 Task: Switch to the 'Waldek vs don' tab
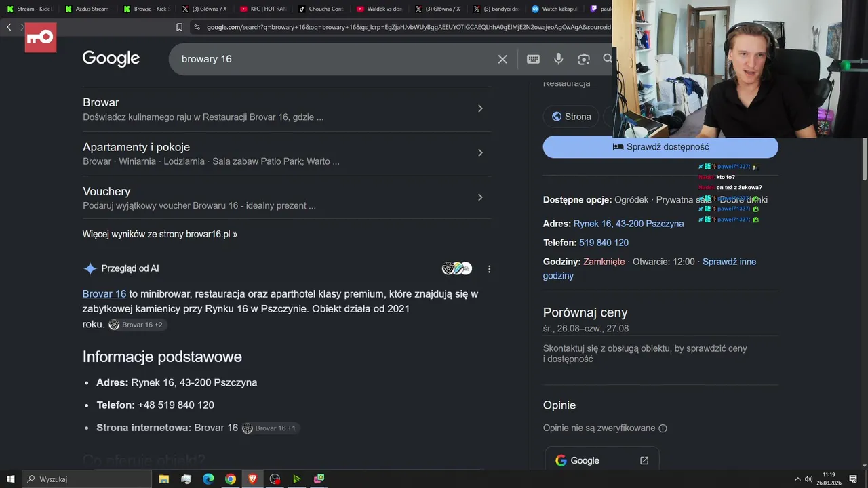[381, 9]
